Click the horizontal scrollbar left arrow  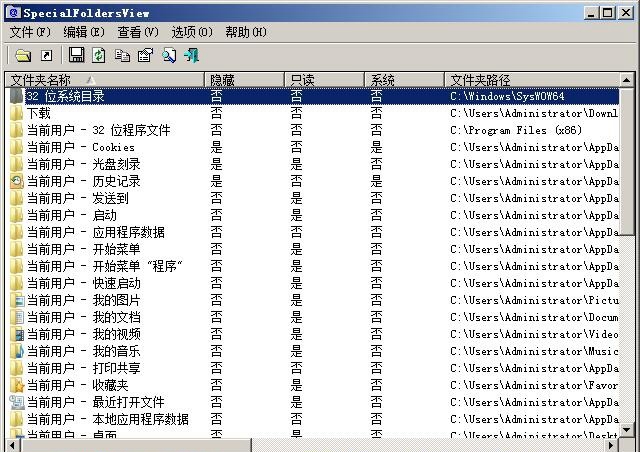pos(12,445)
